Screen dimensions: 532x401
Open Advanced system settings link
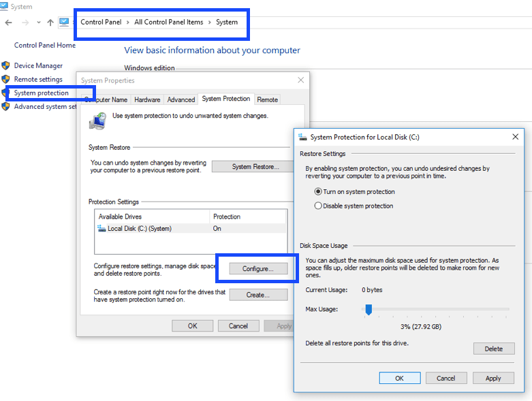[45, 106]
